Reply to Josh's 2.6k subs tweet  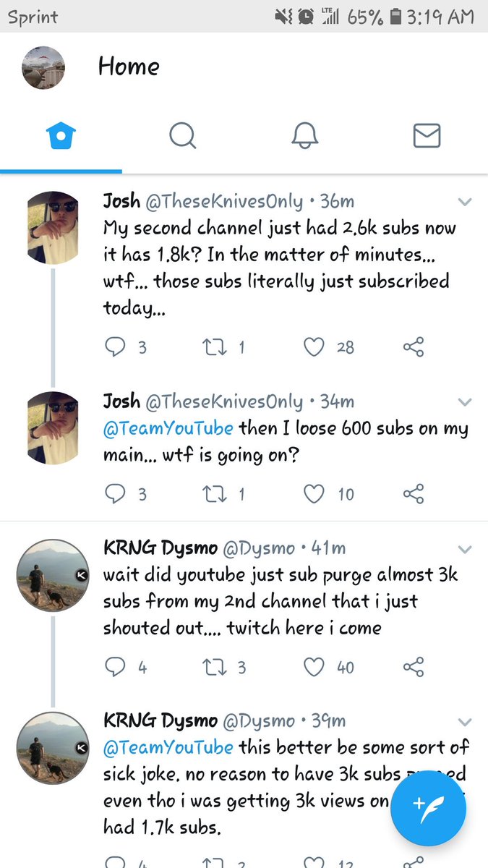(115, 348)
